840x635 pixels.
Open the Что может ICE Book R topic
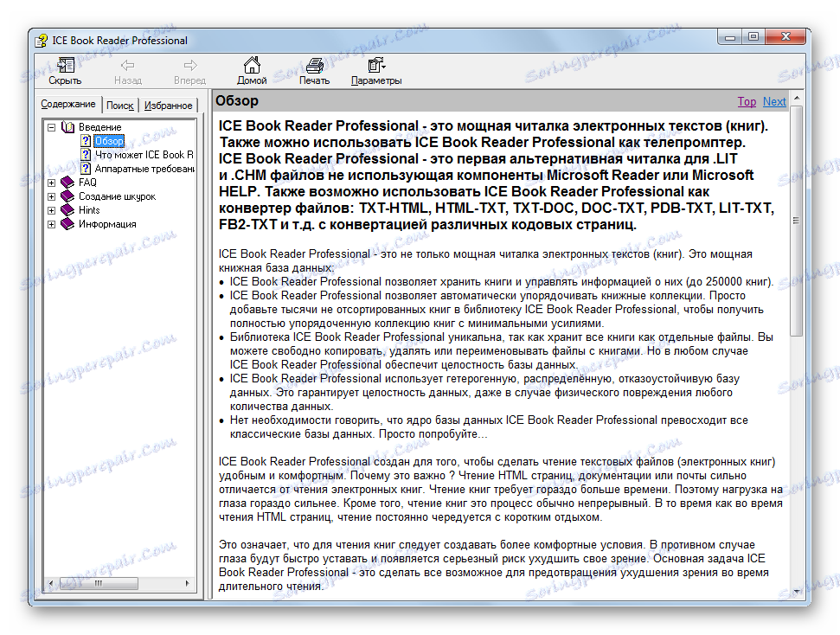pos(144,155)
